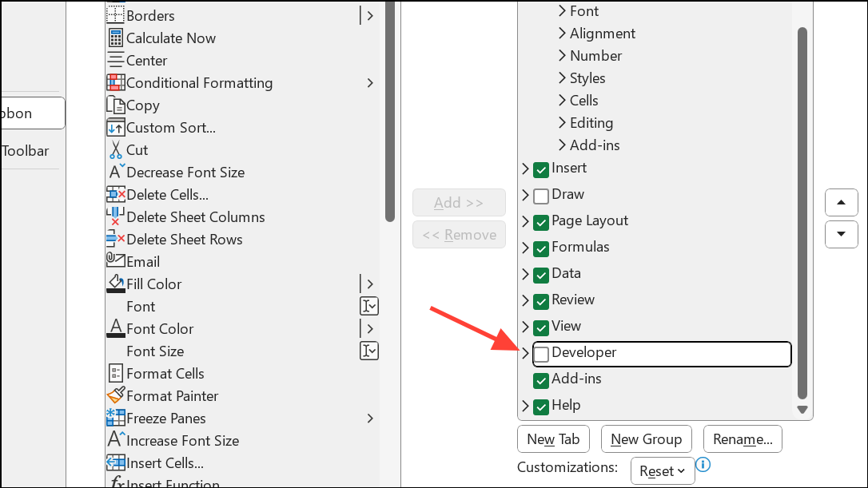Select the Custom Sort command
The width and height of the screenshot is (868, 488).
170,127
